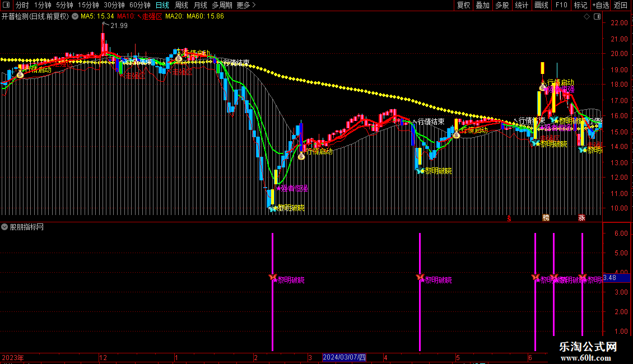
Task: Click the 榜 marker below the chart
Action: 546,218
